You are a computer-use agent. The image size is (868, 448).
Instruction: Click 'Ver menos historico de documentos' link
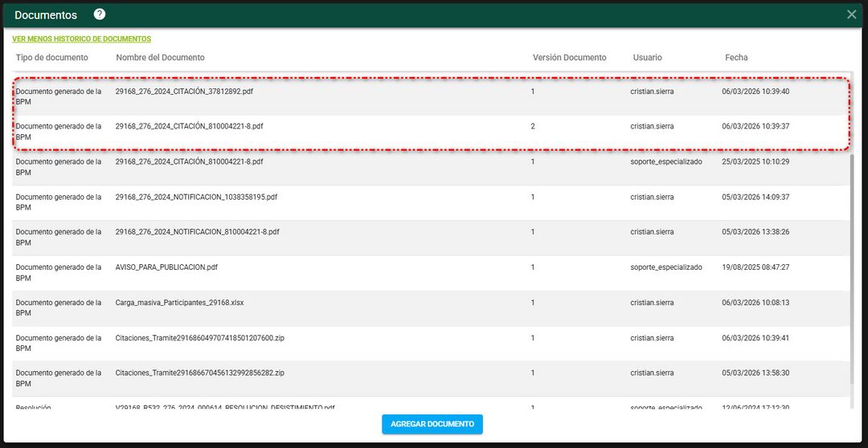pyautogui.click(x=81, y=39)
